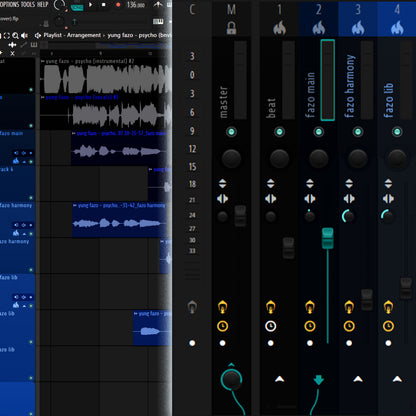
Task: Open the HELP menu
Action: point(42,4)
